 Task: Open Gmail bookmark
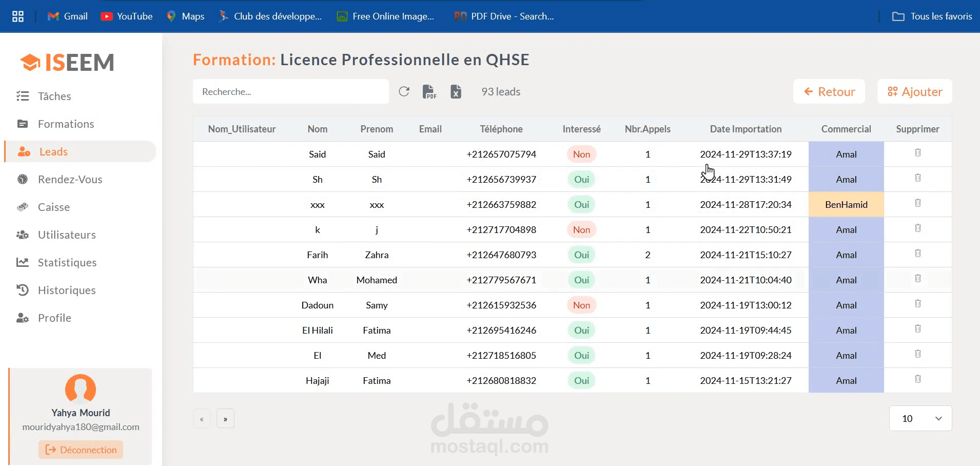point(67,16)
